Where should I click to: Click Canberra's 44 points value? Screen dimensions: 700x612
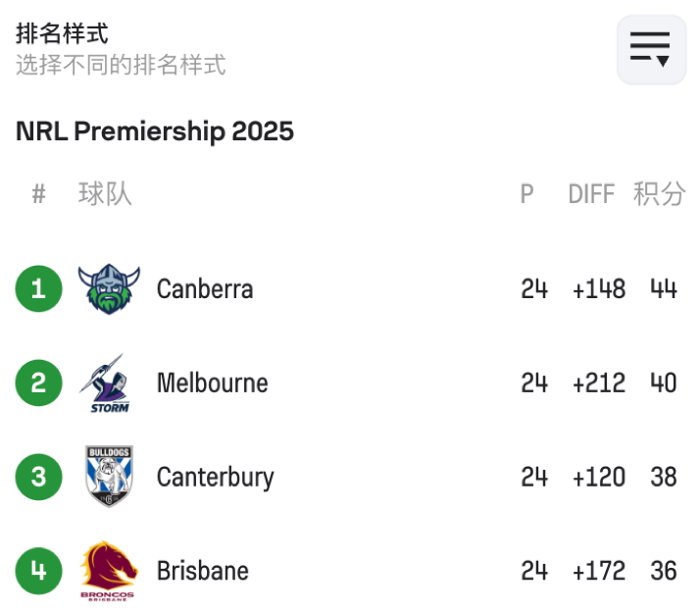pos(663,289)
